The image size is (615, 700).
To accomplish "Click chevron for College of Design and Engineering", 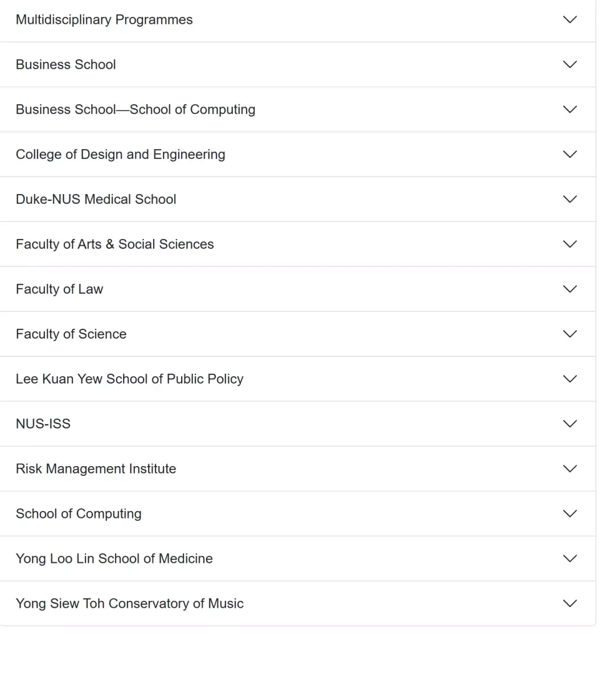I will tap(570, 154).
